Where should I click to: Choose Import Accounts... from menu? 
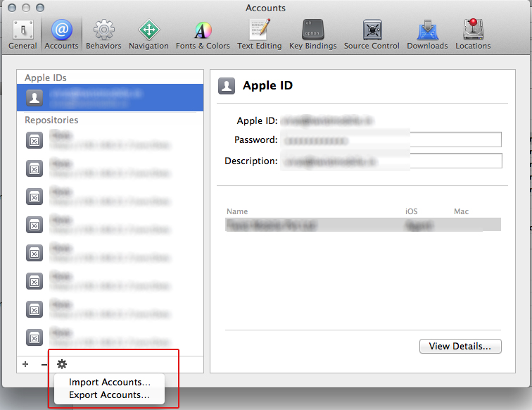click(x=109, y=382)
